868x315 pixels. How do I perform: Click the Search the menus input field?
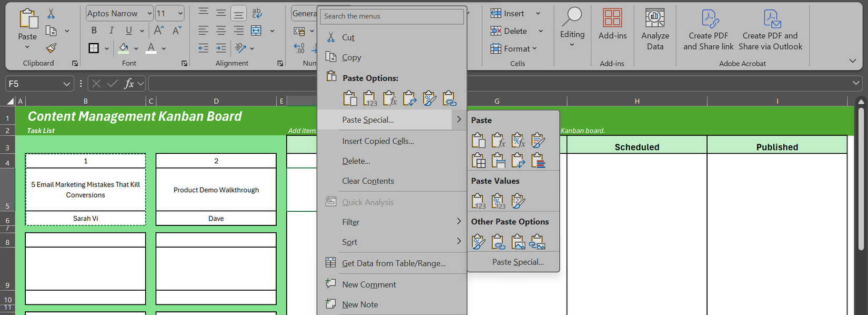(x=392, y=16)
